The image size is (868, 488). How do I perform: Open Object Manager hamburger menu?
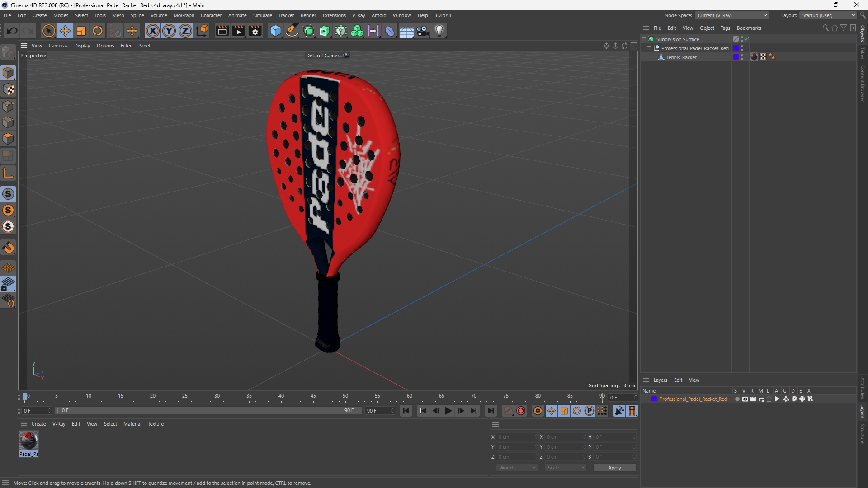(646, 28)
